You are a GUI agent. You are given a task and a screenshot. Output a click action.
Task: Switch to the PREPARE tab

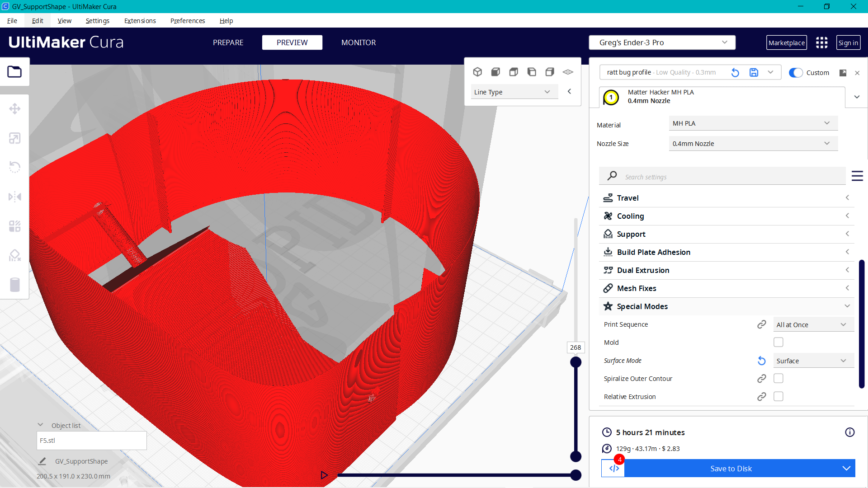228,42
